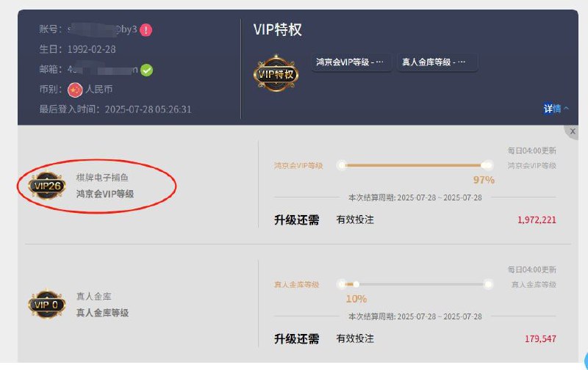
Task: Click the China flag currency icon
Action: pos(75,90)
